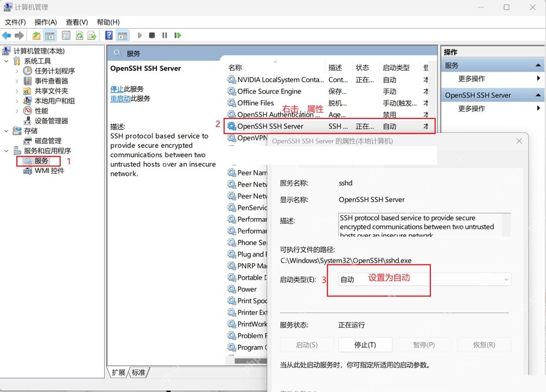Click the service list horizontal scrollbar

251,361
